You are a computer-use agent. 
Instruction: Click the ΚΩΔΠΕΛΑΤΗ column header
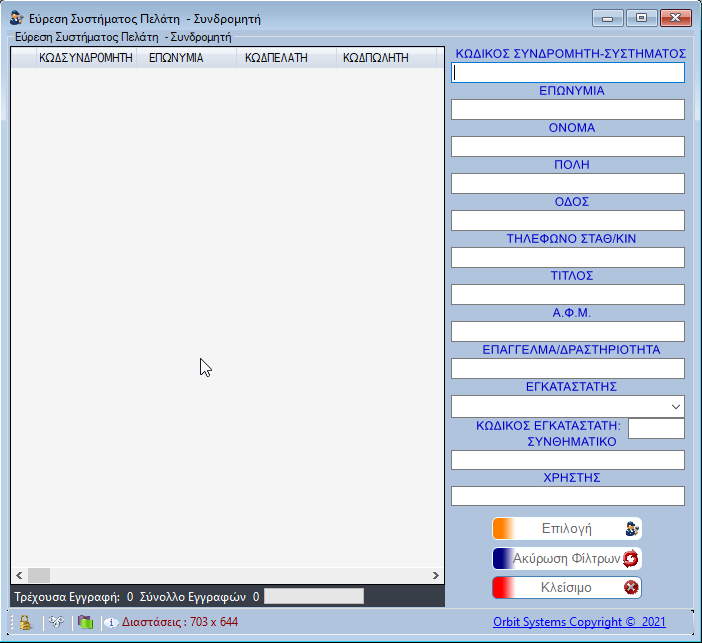tap(275, 58)
